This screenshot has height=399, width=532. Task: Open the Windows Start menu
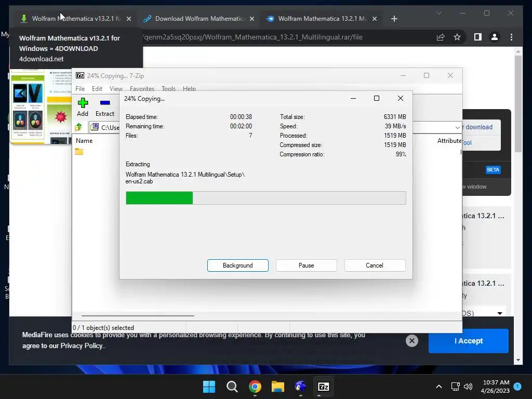[x=209, y=387]
